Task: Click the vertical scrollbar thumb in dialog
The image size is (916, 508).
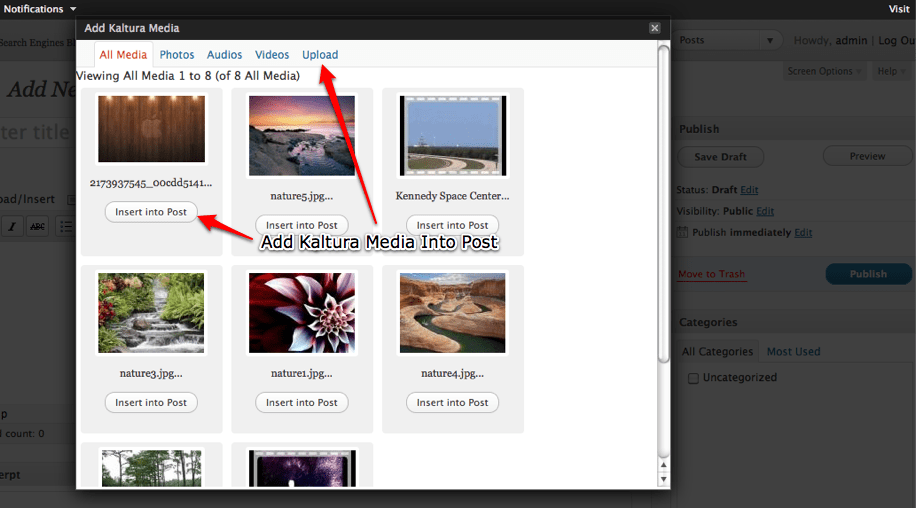Action: (x=663, y=204)
